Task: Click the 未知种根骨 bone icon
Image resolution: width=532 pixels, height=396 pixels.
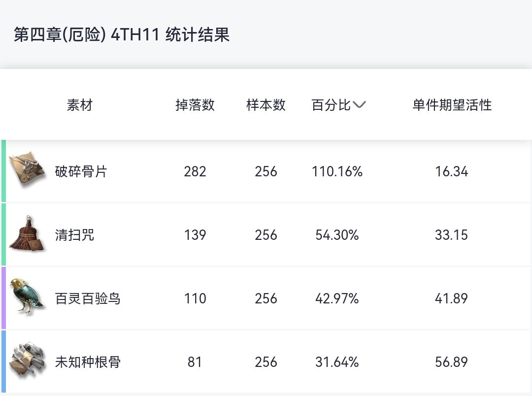Action: pos(28,361)
